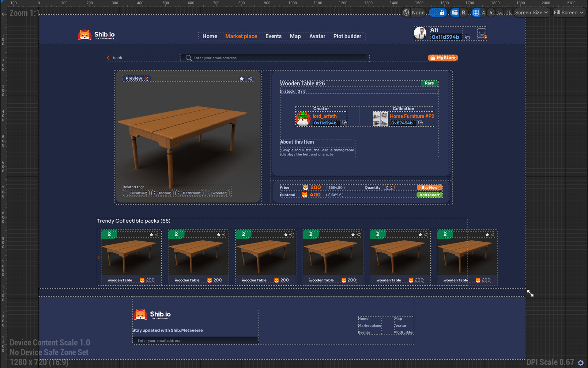Click the lord_arfeth creator avatar
Viewport: 588px width, 368px height.
tap(303, 119)
